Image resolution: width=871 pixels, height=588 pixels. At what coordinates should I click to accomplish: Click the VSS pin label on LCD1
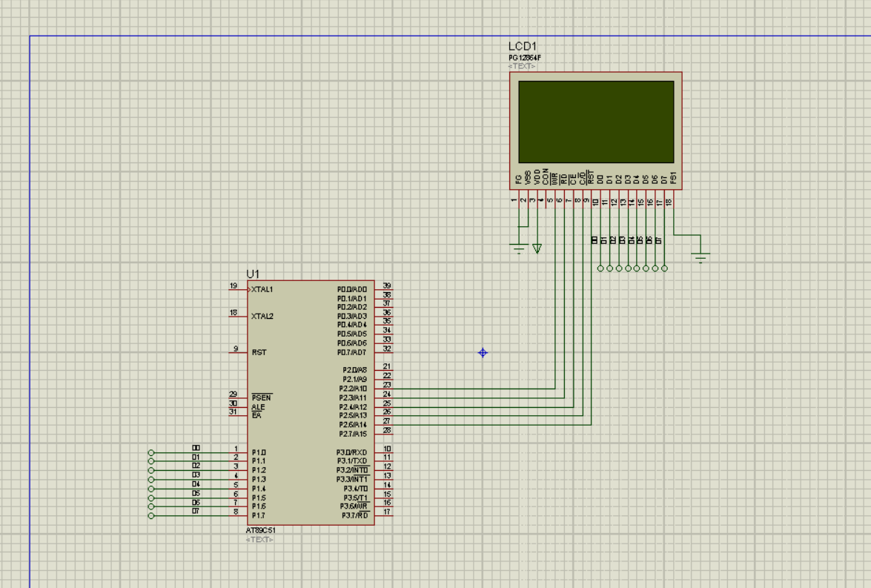tap(528, 178)
